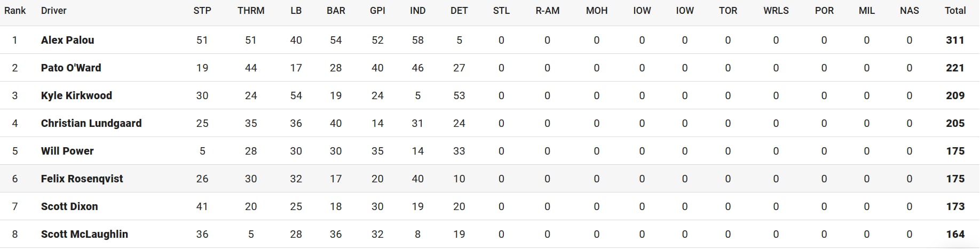Select Will Power driver name
Screen dimensions: 980x249
tap(67, 151)
